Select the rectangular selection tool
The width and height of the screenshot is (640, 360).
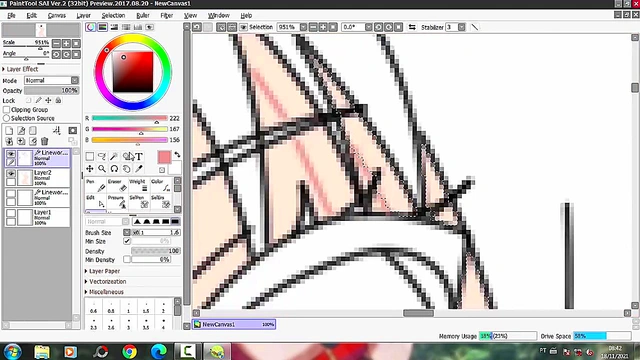pyautogui.click(x=90, y=156)
